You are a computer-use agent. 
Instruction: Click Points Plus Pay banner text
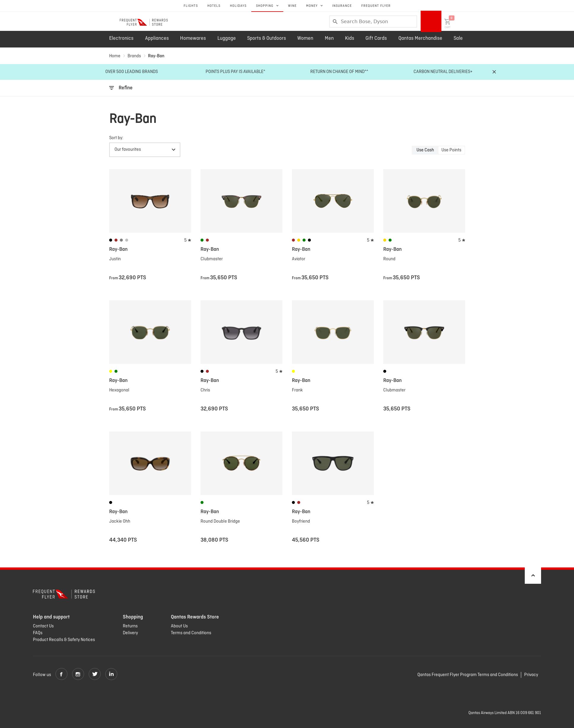pyautogui.click(x=235, y=72)
